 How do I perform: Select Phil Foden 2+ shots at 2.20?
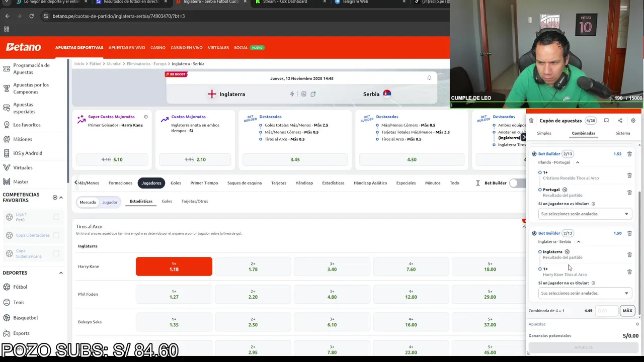(253, 294)
